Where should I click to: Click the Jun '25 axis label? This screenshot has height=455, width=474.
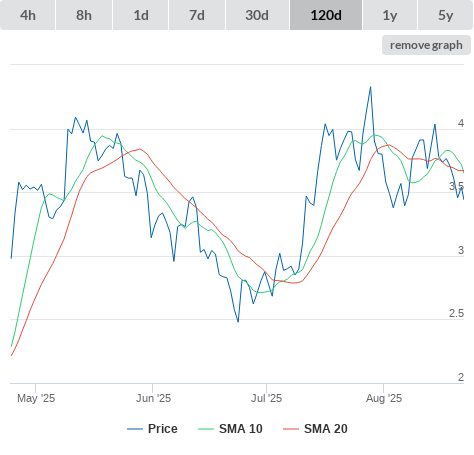coord(153,398)
